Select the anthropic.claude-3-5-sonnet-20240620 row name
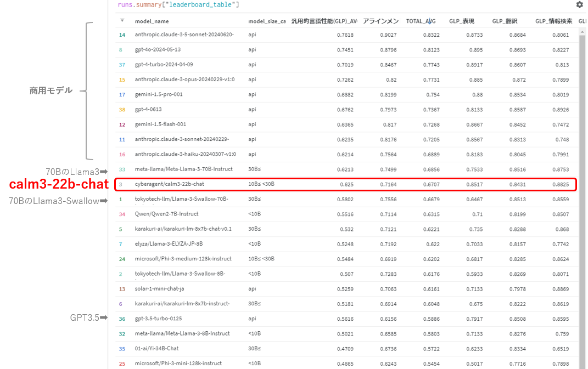The width and height of the screenshot is (588, 369). click(x=184, y=35)
